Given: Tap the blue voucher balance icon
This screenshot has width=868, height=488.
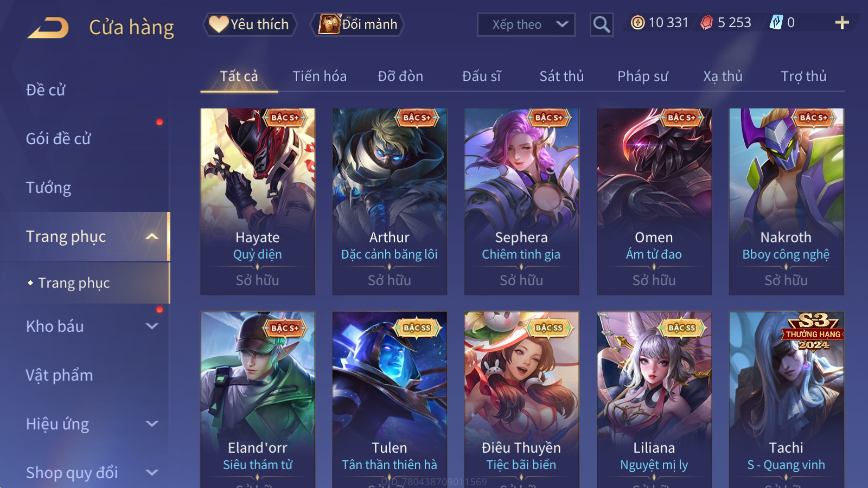Looking at the screenshot, I should click(776, 22).
